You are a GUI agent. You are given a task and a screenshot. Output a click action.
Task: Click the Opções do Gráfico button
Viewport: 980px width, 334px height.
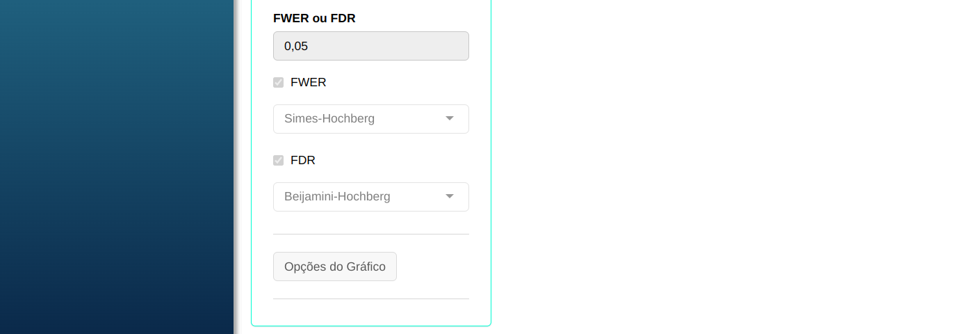click(x=335, y=267)
